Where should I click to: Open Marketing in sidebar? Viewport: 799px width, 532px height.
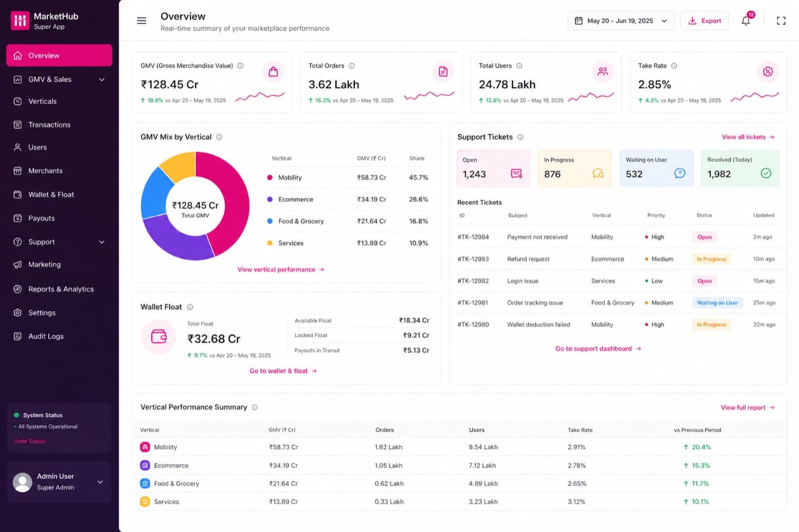point(59,265)
